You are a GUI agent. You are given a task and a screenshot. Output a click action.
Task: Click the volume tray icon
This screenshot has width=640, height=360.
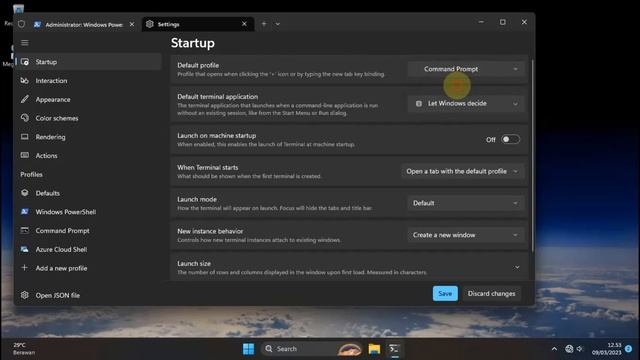(x=580, y=349)
